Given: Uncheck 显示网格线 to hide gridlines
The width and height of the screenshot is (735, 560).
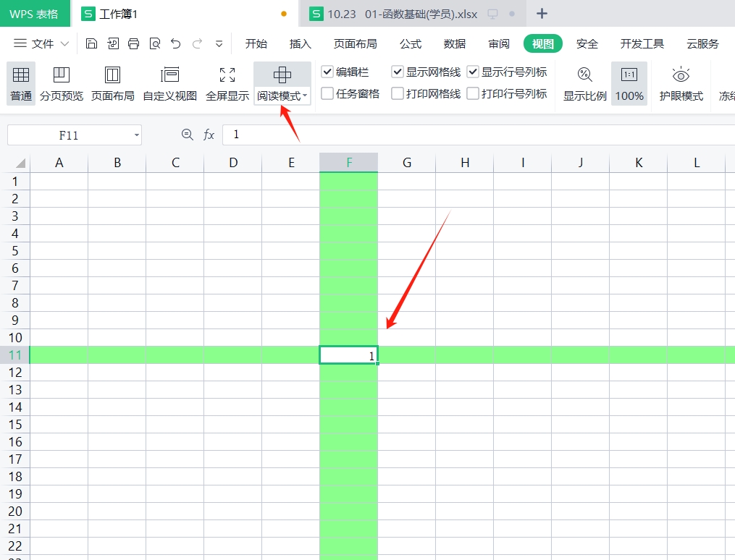Looking at the screenshot, I should [x=398, y=72].
